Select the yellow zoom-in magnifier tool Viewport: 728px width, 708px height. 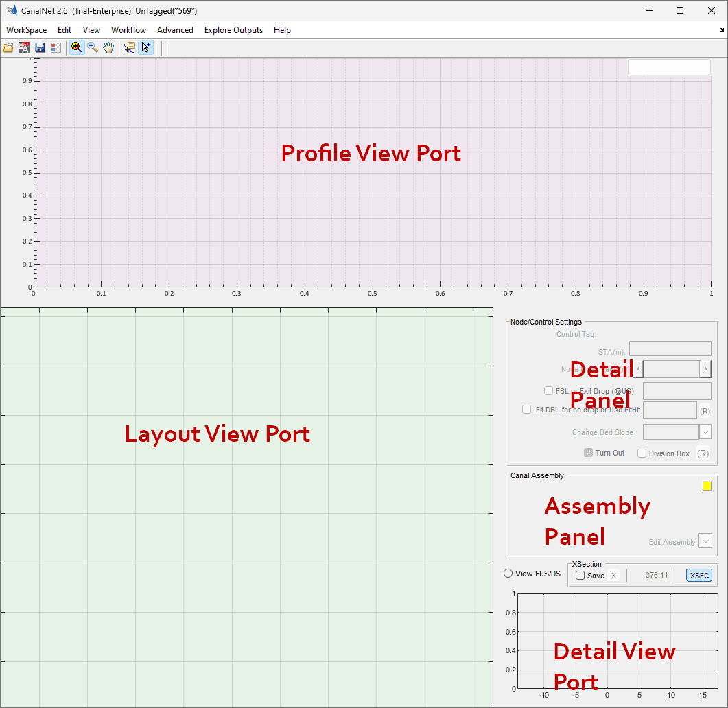click(76, 47)
